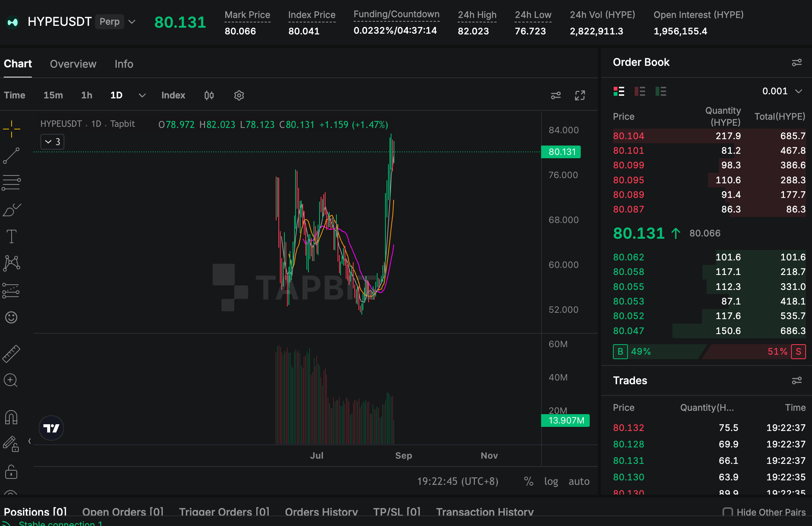Viewport: 812px width, 526px height.
Task: Click the ask price 80.087 row
Action: (709, 209)
